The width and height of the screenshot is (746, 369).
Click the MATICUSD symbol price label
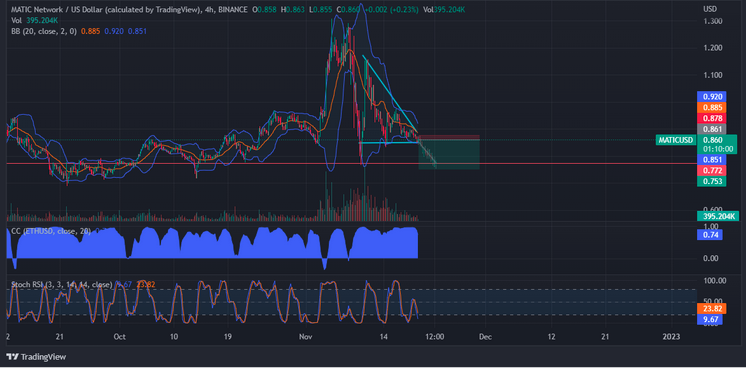tap(675, 140)
